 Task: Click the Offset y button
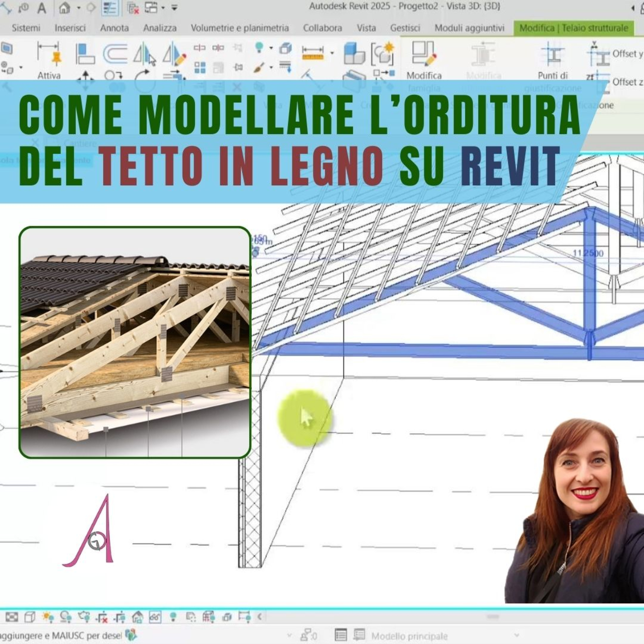pyautogui.click(x=615, y=54)
